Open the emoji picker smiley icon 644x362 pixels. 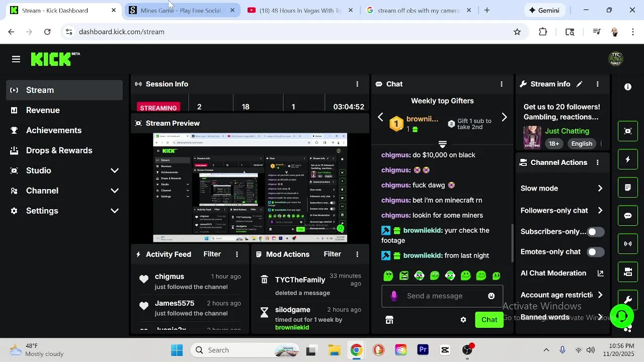pyautogui.click(x=491, y=296)
